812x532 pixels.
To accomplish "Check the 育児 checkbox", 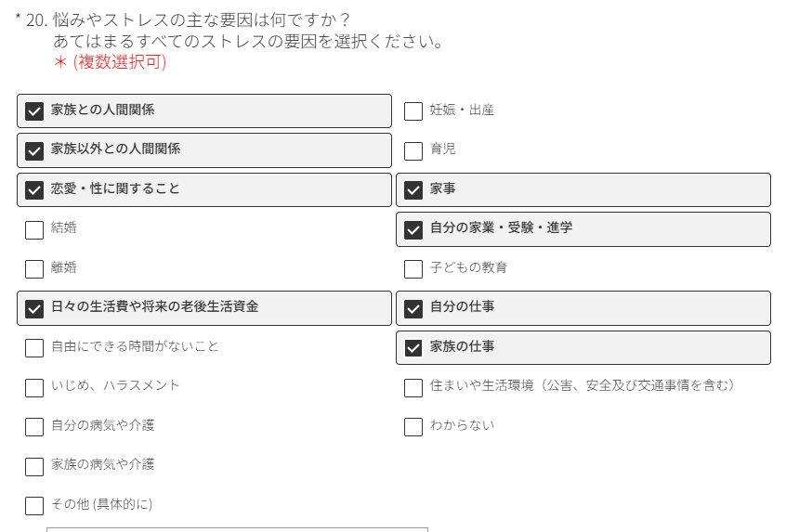I will coord(413,150).
